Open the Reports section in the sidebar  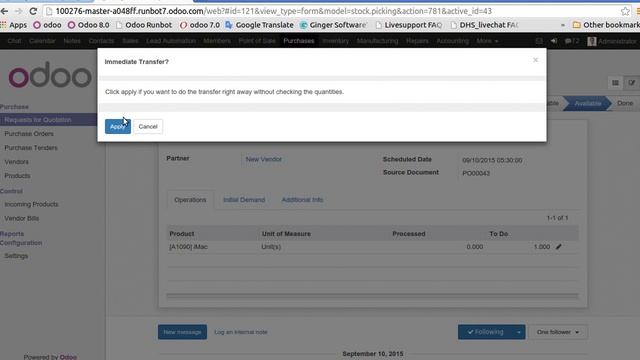[x=12, y=233]
